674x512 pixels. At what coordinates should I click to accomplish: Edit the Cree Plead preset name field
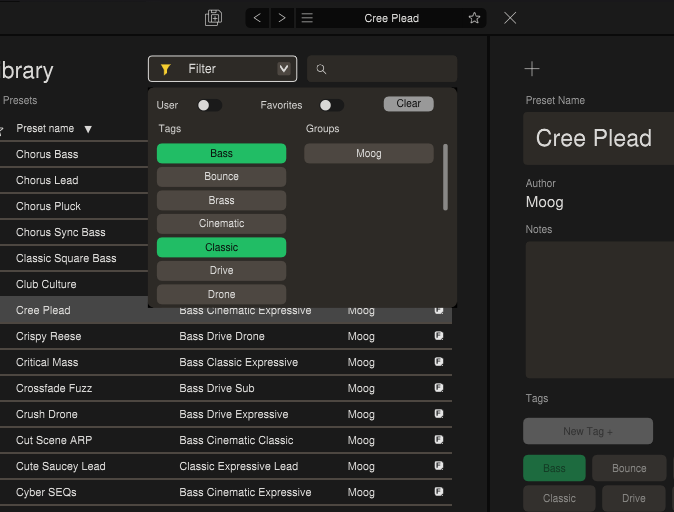598,138
